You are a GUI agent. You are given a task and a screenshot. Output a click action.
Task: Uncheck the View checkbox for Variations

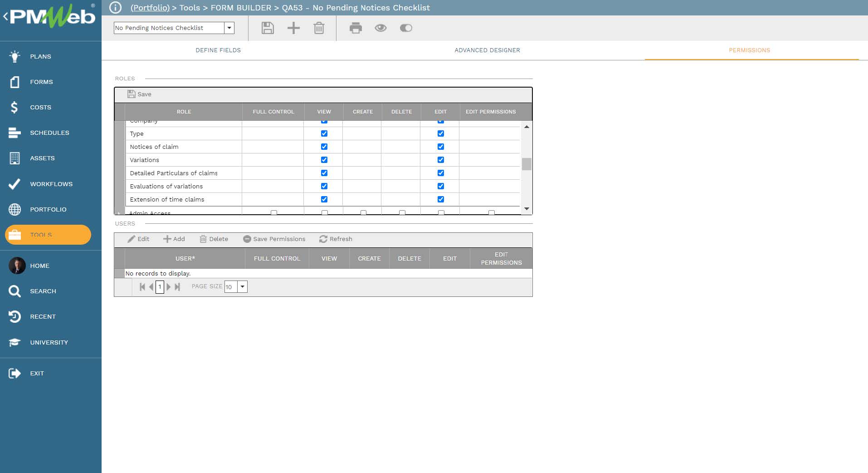[323, 160]
